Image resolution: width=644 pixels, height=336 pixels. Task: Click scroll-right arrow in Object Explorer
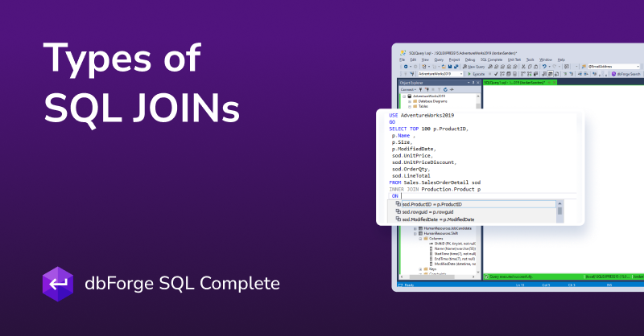click(473, 277)
